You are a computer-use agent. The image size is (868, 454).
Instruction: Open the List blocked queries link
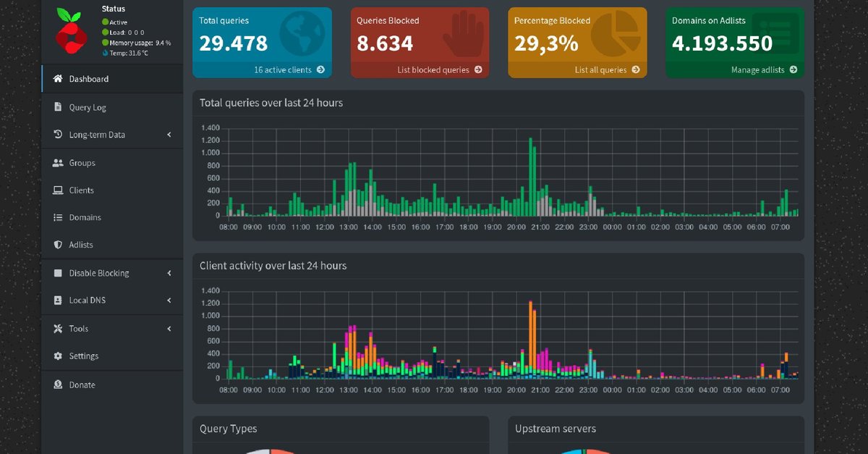pyautogui.click(x=438, y=70)
